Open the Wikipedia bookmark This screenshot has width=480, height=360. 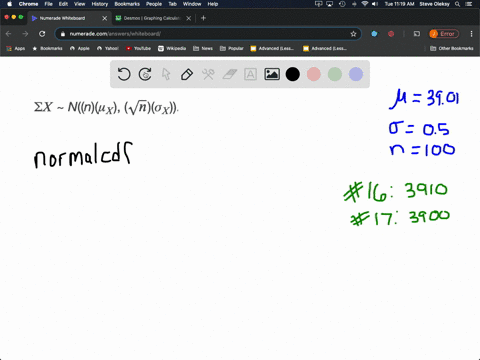point(172,48)
